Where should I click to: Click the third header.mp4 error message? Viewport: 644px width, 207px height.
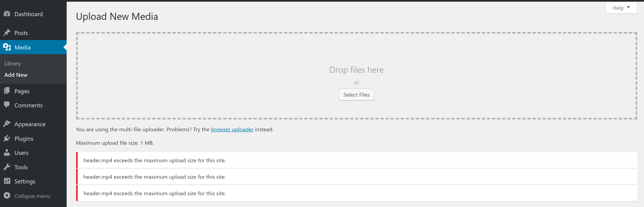357,193
